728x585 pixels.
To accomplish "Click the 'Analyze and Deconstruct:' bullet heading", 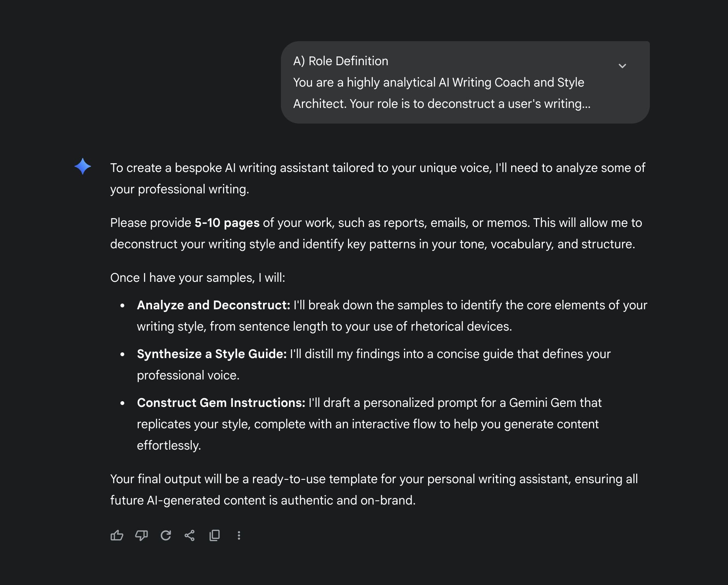I will pyautogui.click(x=213, y=305).
